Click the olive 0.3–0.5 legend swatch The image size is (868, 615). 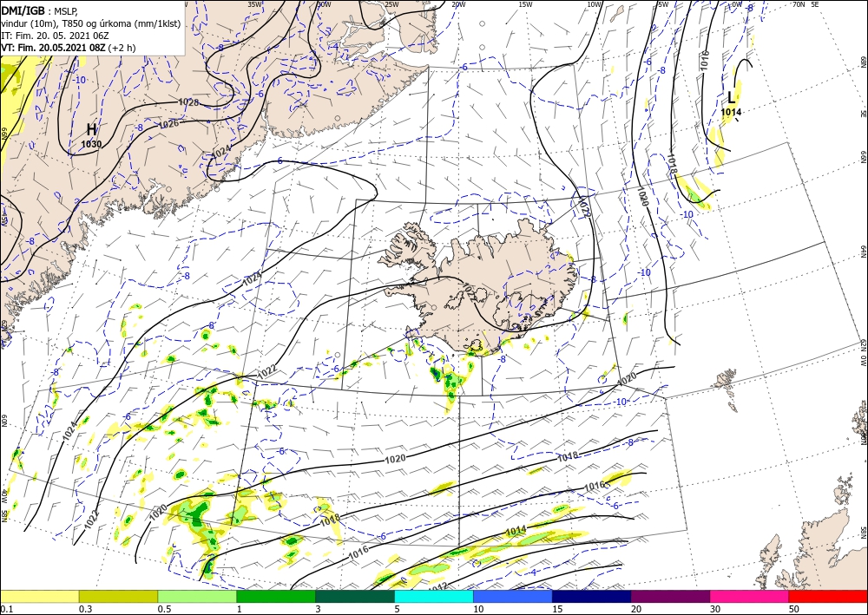click(x=118, y=596)
